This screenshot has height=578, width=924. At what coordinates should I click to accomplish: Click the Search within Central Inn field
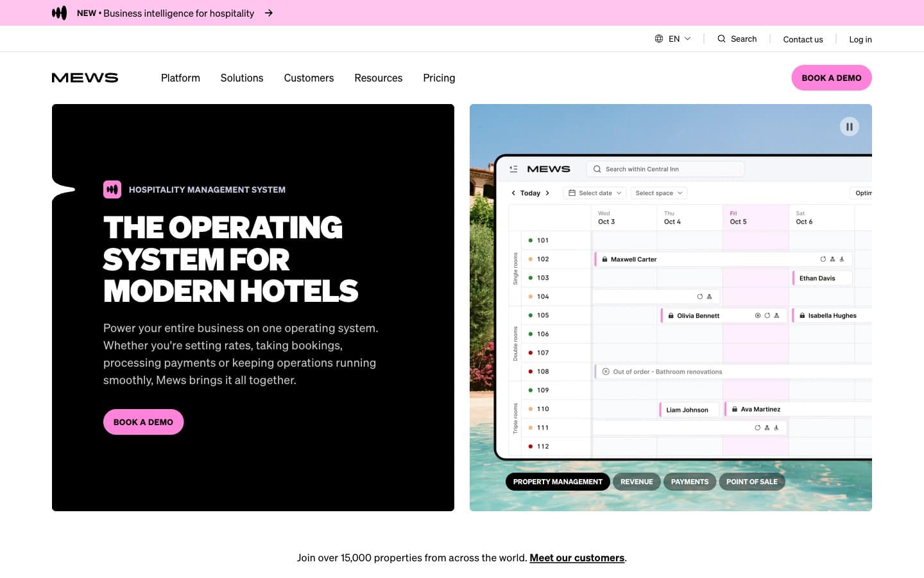point(665,169)
